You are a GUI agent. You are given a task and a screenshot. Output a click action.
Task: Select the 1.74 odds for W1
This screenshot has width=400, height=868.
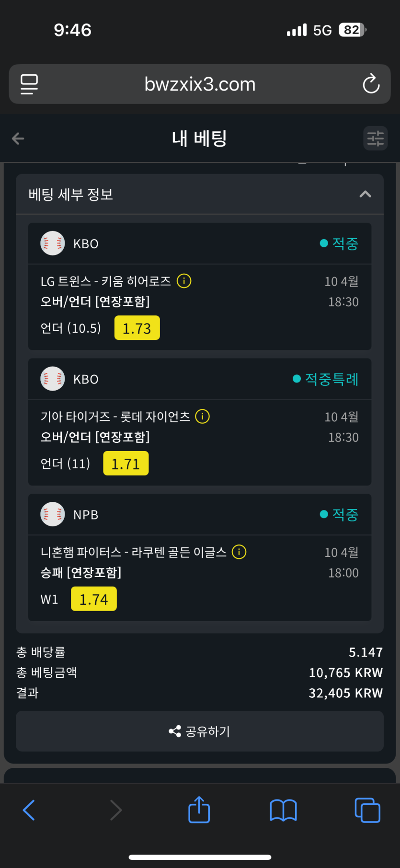coord(94,599)
